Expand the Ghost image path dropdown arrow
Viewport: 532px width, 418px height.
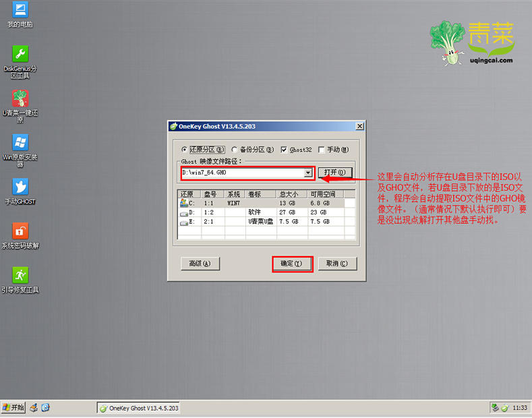(307, 173)
